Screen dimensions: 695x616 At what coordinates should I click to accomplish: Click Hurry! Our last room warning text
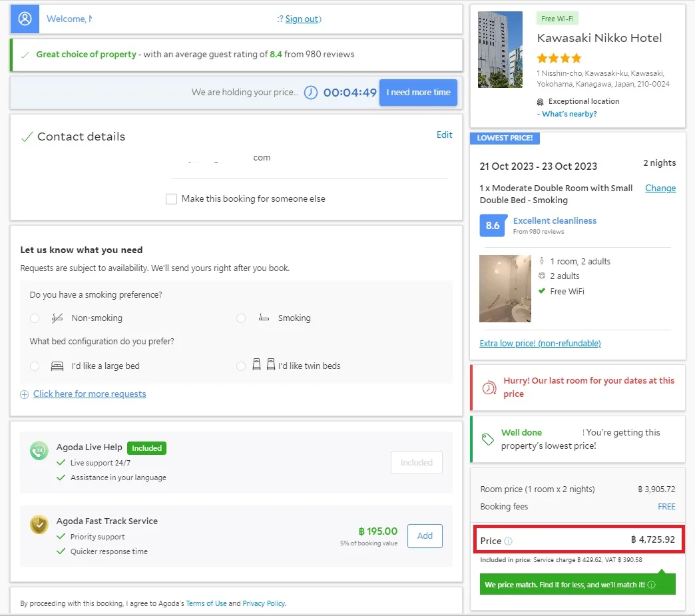(x=588, y=387)
